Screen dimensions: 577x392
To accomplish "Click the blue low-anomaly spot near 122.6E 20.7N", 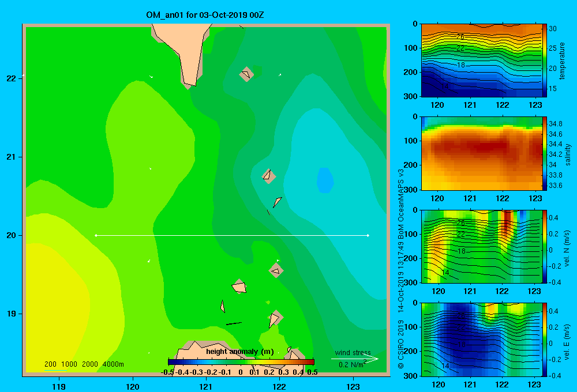I will tap(325, 180).
